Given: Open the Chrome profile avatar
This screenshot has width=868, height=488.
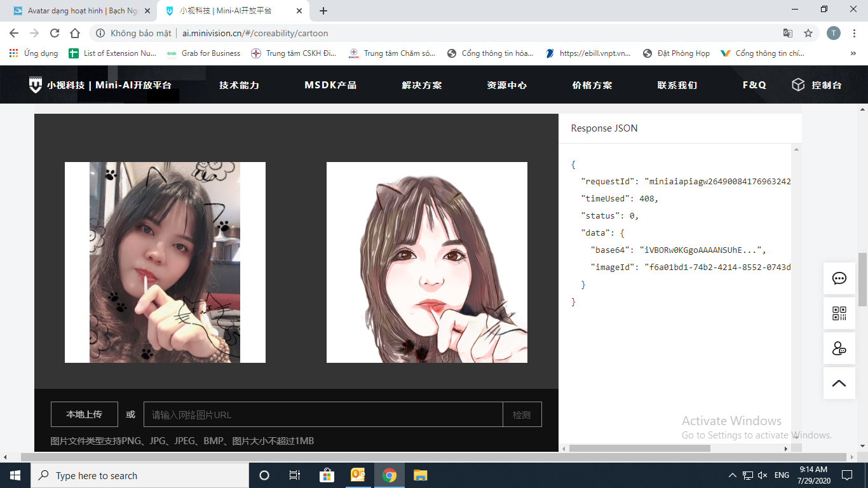Looking at the screenshot, I should click(x=834, y=33).
